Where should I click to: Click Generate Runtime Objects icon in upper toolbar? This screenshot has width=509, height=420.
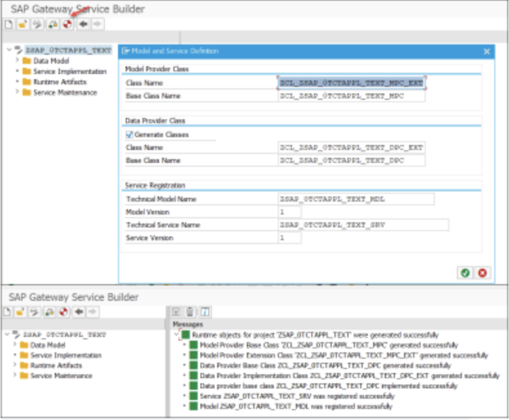[67, 24]
